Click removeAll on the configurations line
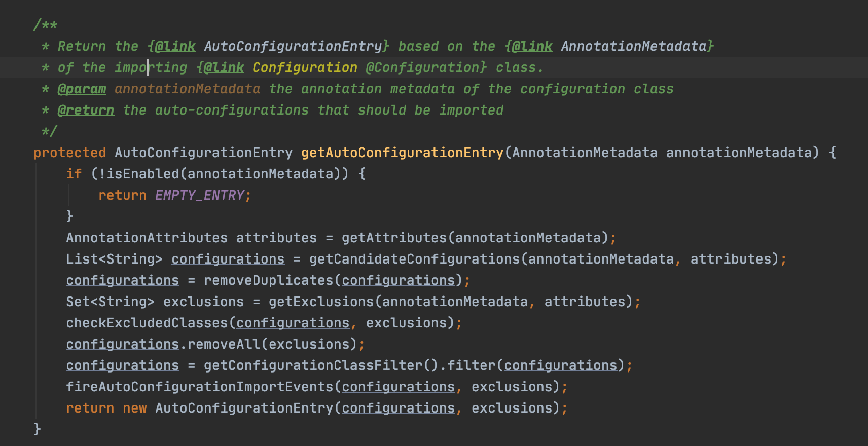This screenshot has height=446, width=868. click(x=224, y=344)
